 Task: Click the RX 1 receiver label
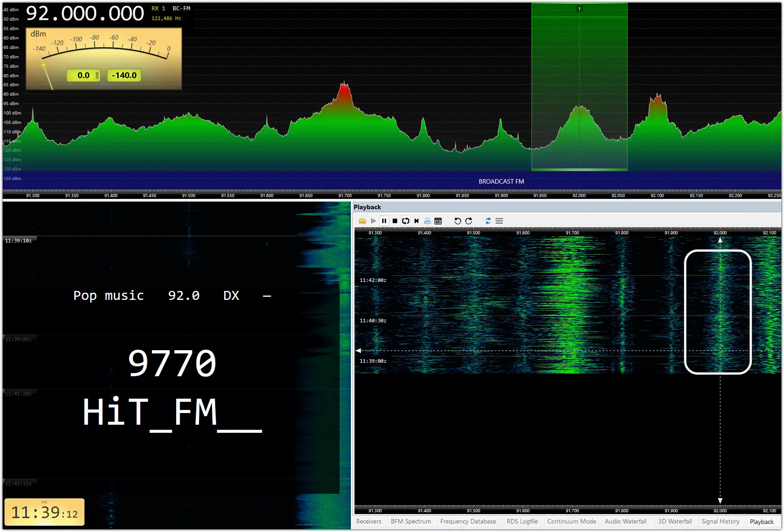pos(158,9)
